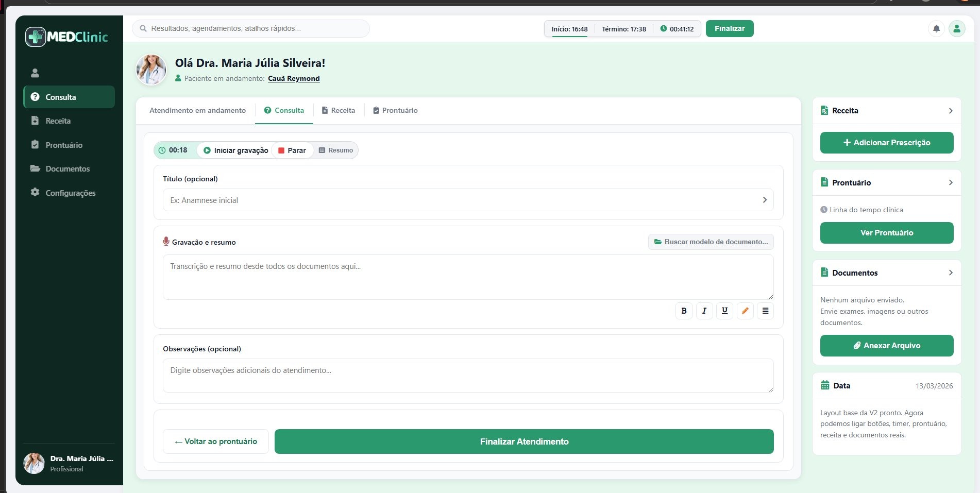Select the Documentos folder icon in the sidebar
The image size is (980, 493).
click(x=35, y=168)
